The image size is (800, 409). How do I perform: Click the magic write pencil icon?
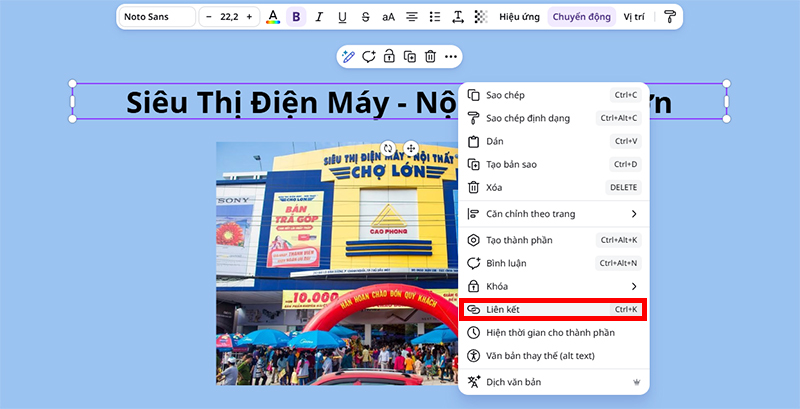(x=348, y=57)
